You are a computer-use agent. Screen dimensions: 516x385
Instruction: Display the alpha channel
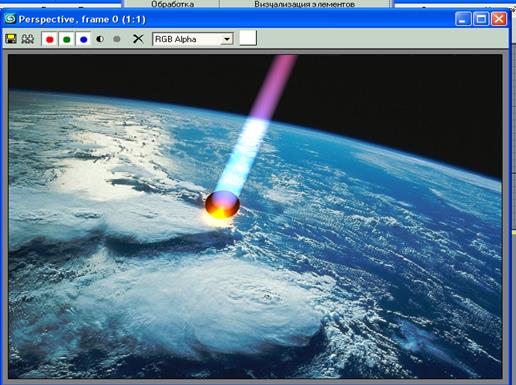tap(100, 39)
